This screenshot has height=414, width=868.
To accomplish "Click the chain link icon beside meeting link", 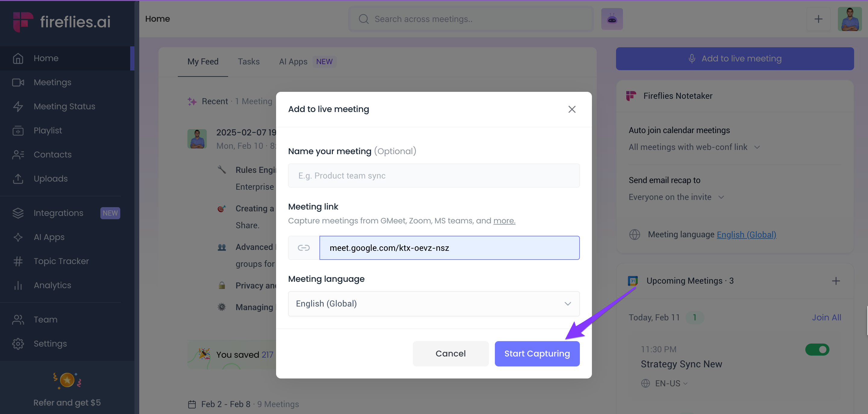I will 303,248.
